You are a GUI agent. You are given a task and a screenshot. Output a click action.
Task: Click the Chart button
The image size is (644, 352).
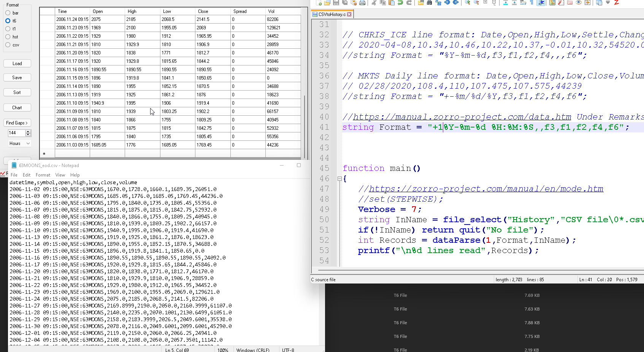point(17,108)
